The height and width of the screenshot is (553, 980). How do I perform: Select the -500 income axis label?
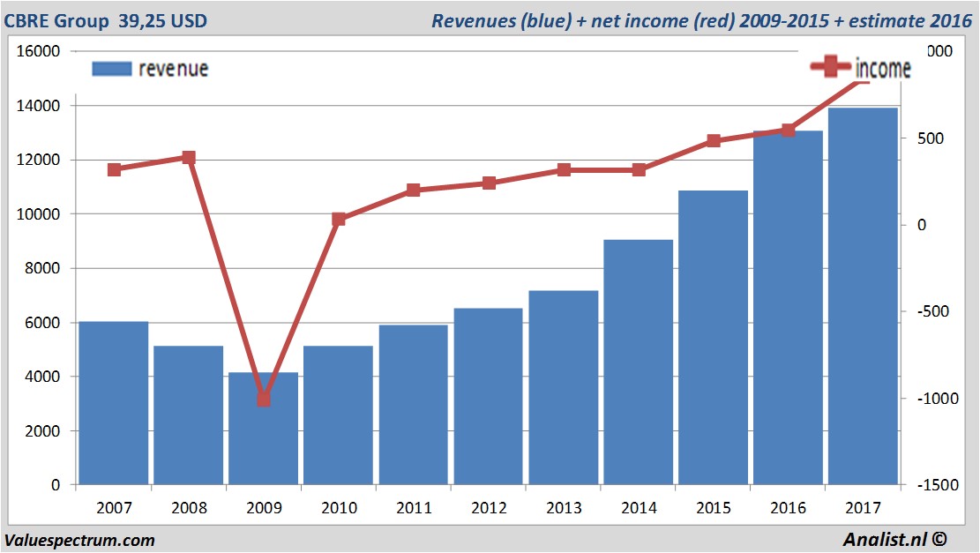pyautogui.click(x=933, y=311)
